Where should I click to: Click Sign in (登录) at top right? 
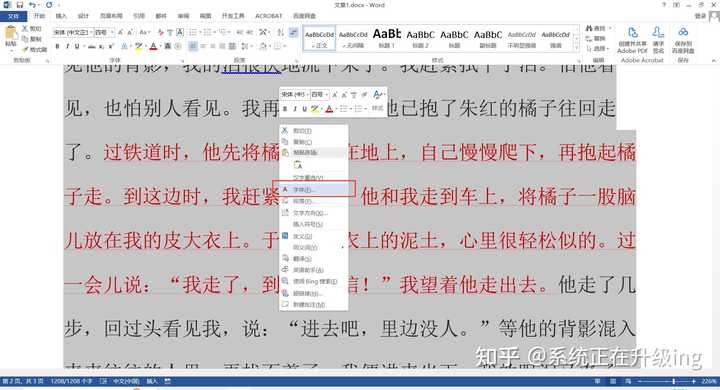(x=700, y=16)
